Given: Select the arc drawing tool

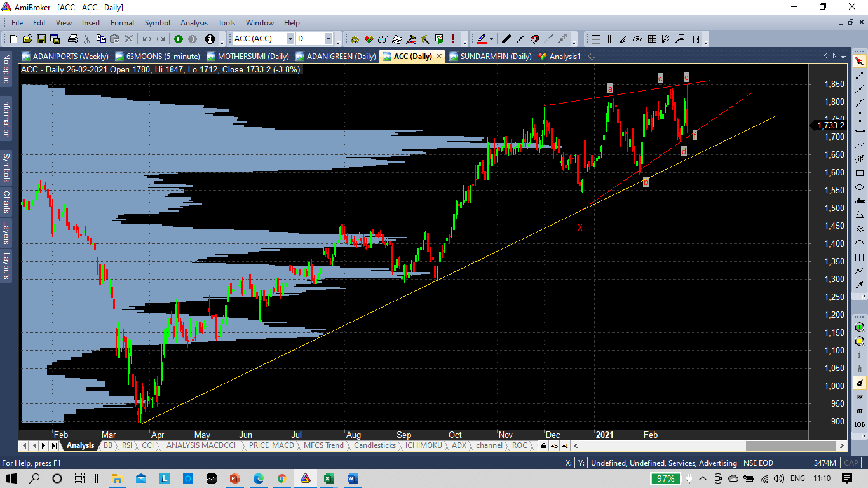Looking at the screenshot, I should 860,243.
